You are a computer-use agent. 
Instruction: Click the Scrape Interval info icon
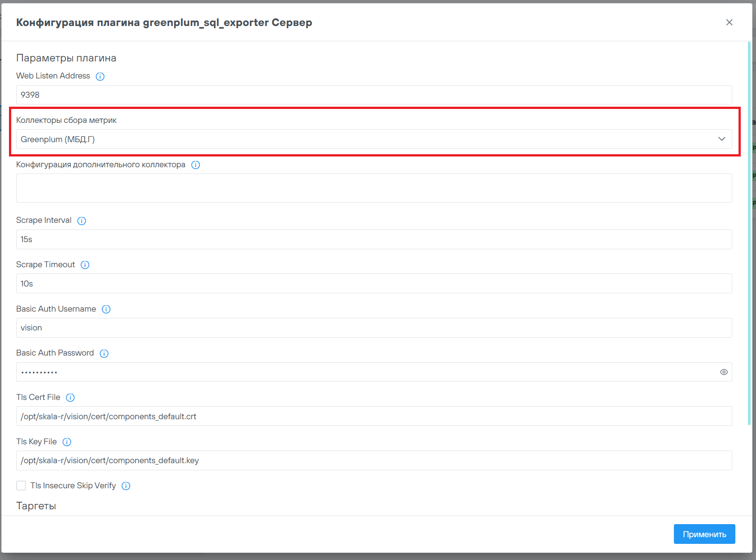pos(82,221)
